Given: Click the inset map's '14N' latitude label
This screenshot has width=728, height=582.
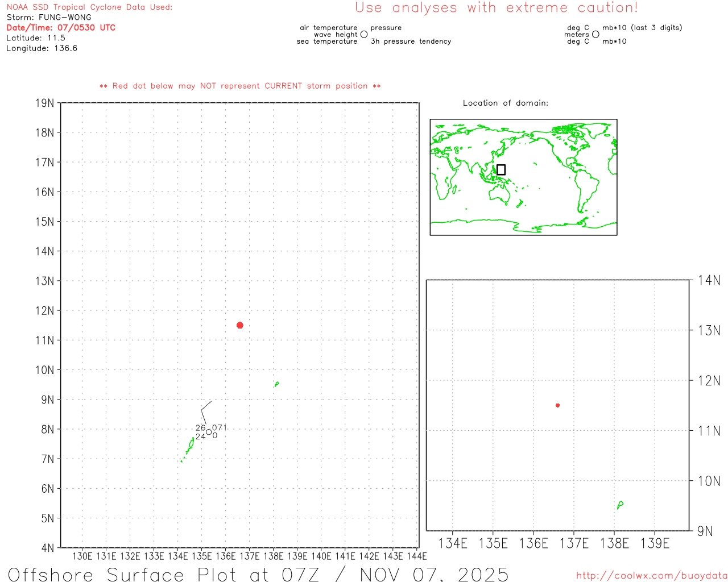Looking at the screenshot, I should coord(709,280).
